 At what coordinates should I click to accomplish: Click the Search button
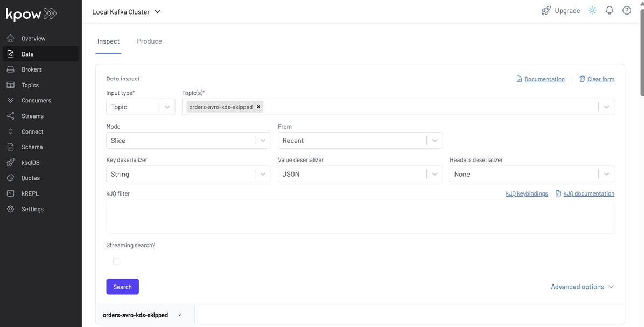click(122, 287)
